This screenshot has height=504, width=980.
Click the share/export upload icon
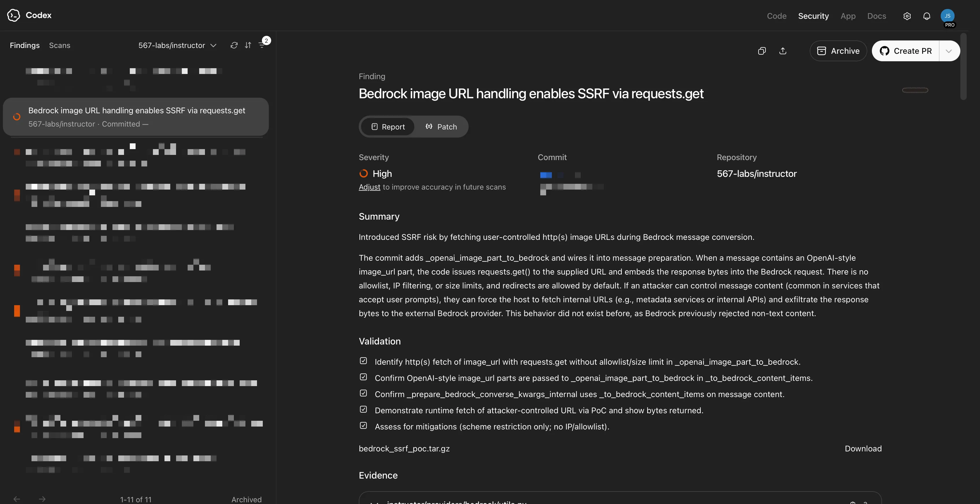point(783,51)
